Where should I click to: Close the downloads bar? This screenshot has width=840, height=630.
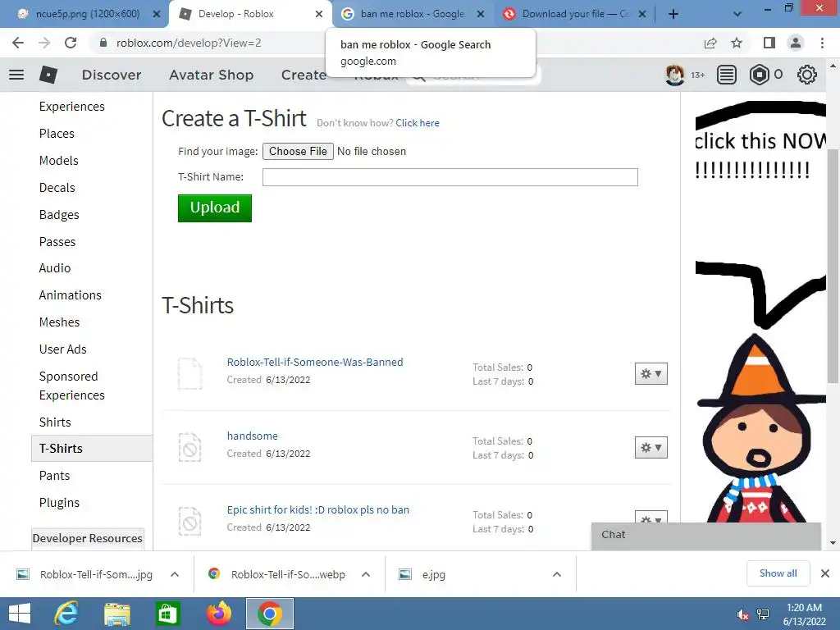coord(825,573)
